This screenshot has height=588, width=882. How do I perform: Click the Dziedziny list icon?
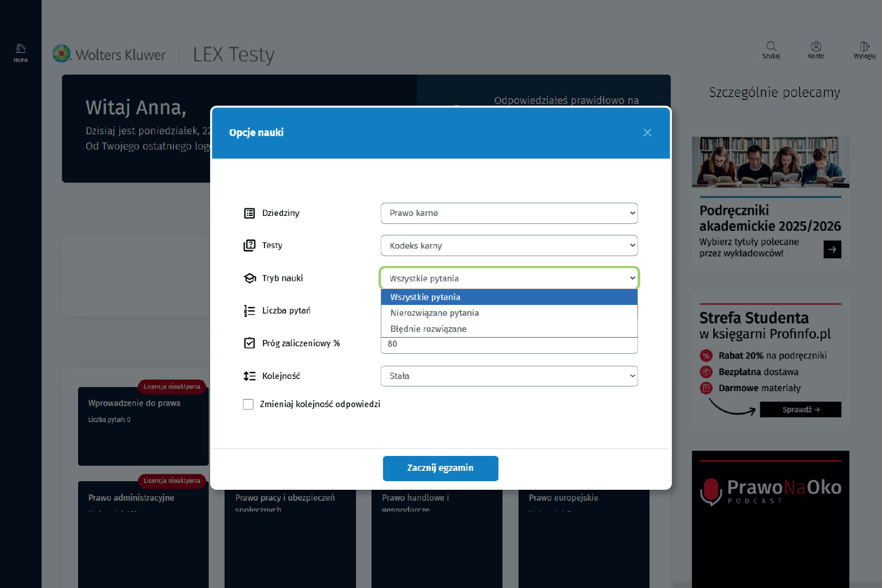[249, 213]
